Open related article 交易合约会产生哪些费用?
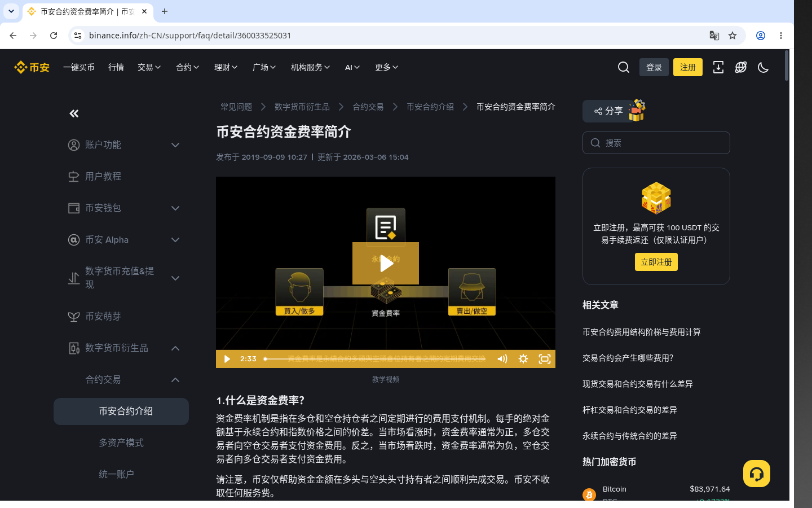The height and width of the screenshot is (508, 812). (628, 358)
